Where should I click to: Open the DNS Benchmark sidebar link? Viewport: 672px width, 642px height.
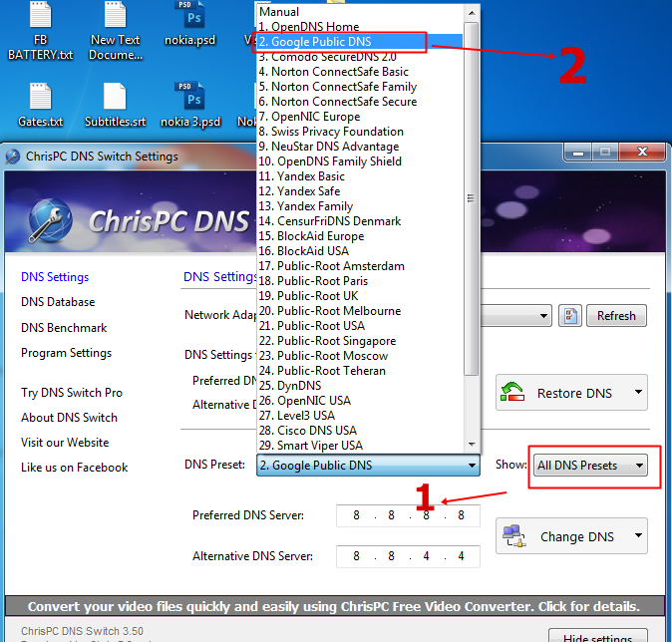click(x=64, y=328)
